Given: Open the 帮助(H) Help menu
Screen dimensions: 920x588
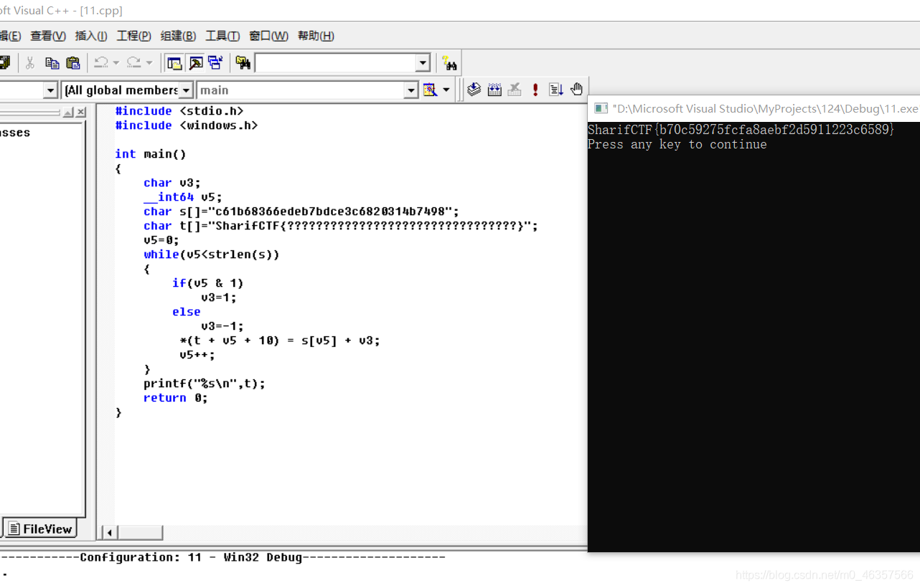Looking at the screenshot, I should pos(316,36).
